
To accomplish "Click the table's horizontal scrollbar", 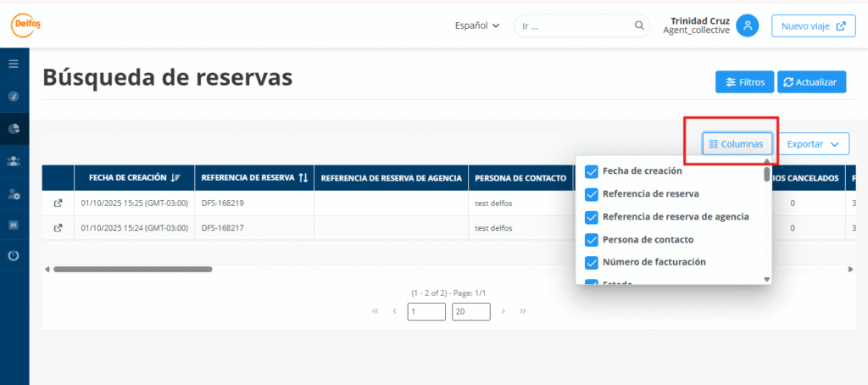I will 132,269.
